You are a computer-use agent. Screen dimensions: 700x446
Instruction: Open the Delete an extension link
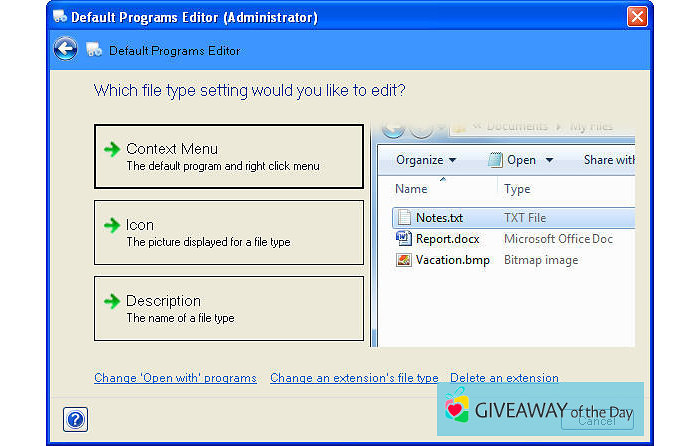coord(504,378)
